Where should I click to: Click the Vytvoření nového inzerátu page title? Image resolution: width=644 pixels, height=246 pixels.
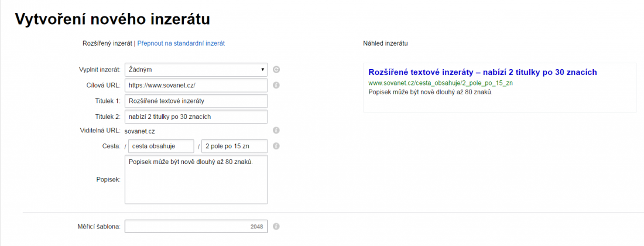click(x=112, y=19)
